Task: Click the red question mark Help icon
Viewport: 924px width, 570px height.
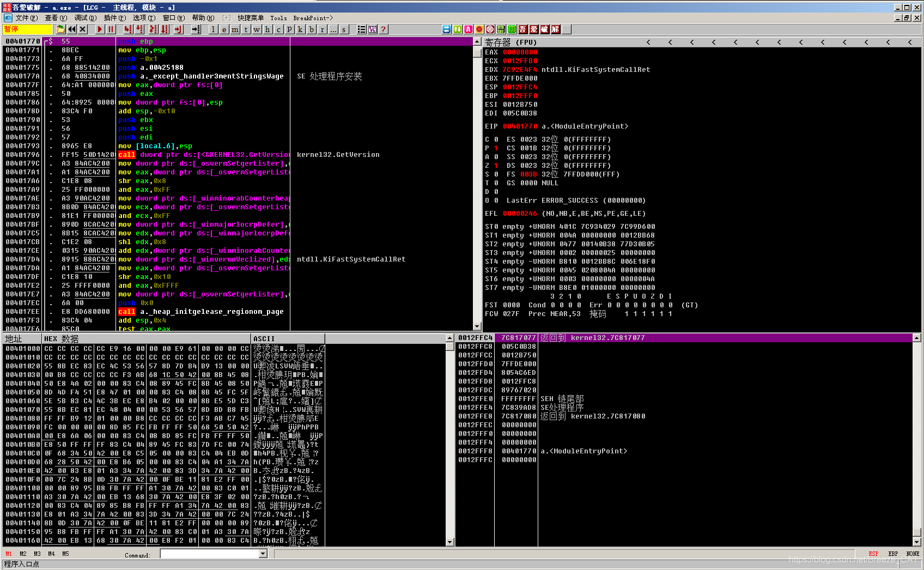Action: click(x=383, y=29)
